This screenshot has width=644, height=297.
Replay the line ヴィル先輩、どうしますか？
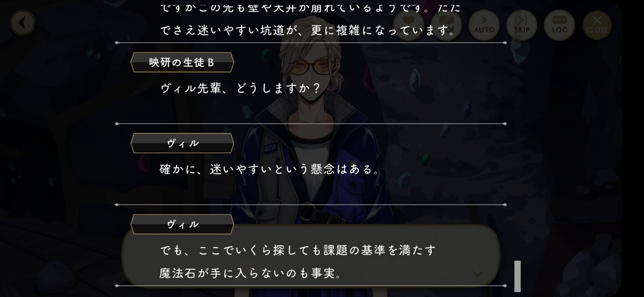point(241,88)
